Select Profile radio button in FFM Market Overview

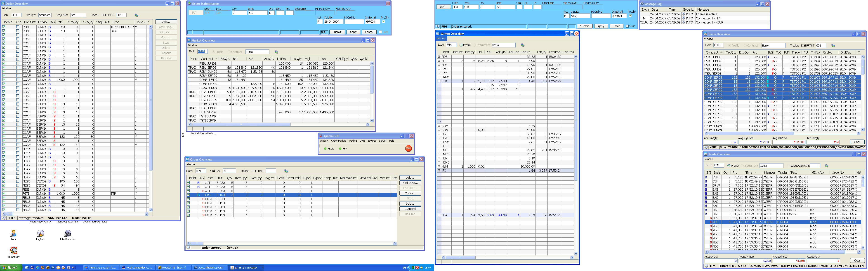click(x=461, y=45)
